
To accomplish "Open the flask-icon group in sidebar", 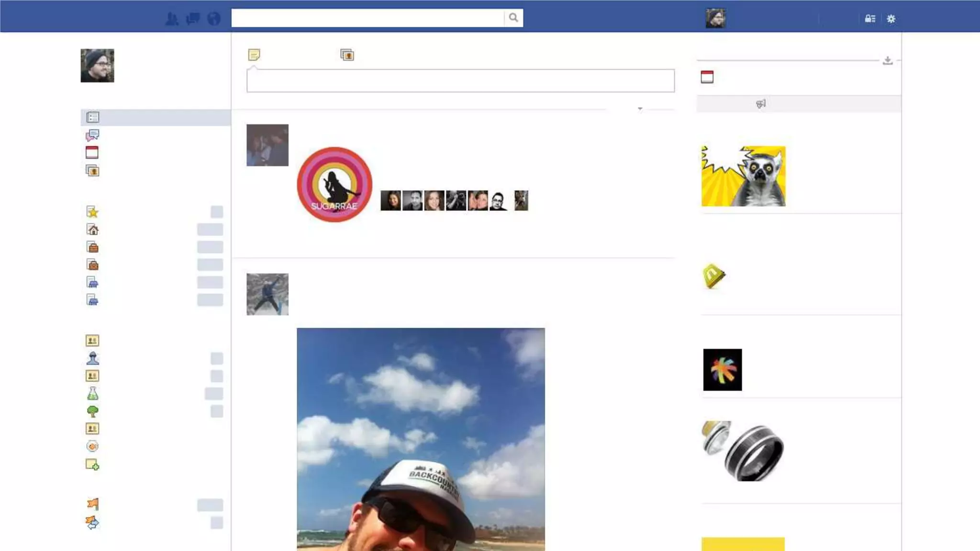I will click(92, 394).
